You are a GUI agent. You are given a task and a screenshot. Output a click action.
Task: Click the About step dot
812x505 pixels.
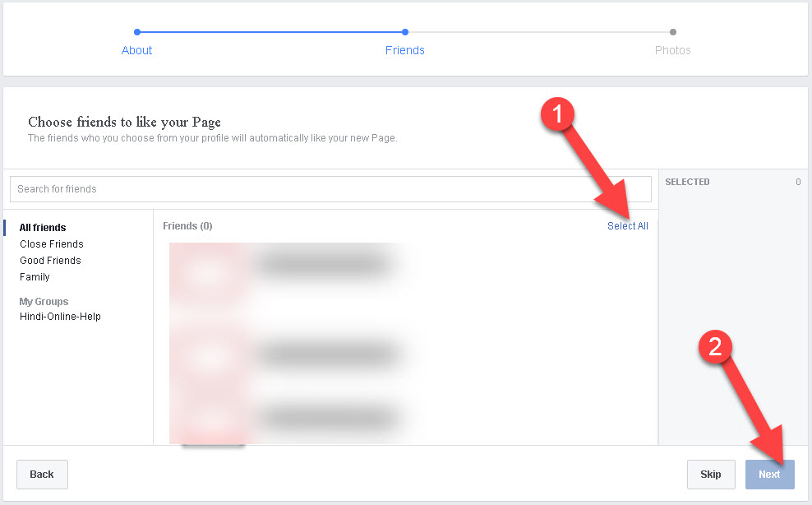pos(136,32)
